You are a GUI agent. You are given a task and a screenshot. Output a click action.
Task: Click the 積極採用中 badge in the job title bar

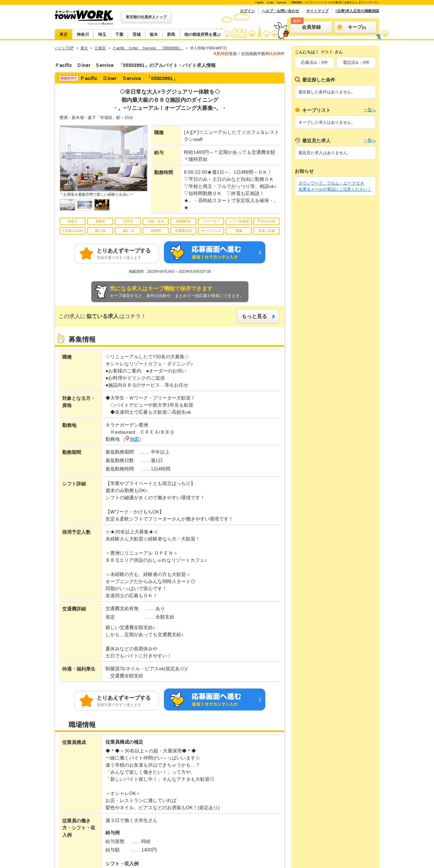[x=69, y=78]
